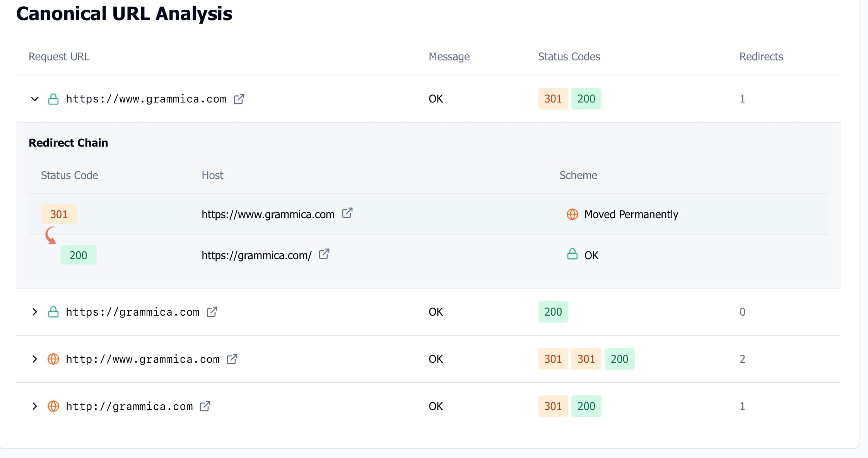Click the https://grammica.com/ host link
This screenshot has width=868, height=458.
pos(256,255)
